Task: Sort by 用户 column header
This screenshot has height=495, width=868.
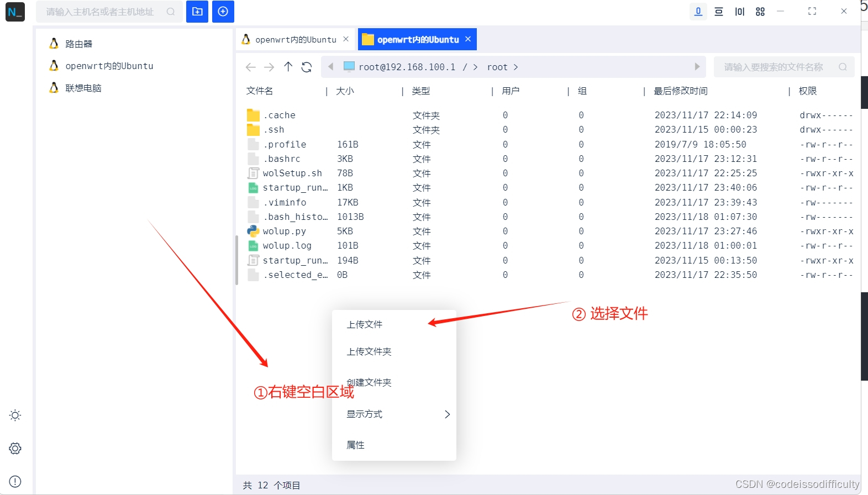Action: pos(511,91)
